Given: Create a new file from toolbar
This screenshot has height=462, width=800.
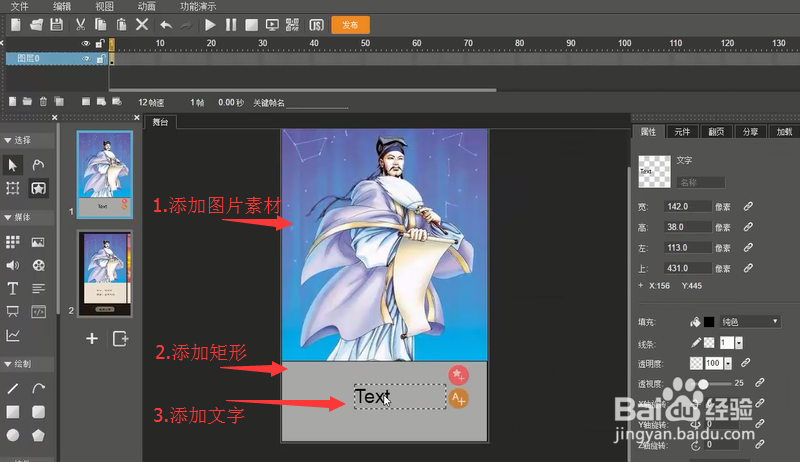Looking at the screenshot, I should (16, 24).
